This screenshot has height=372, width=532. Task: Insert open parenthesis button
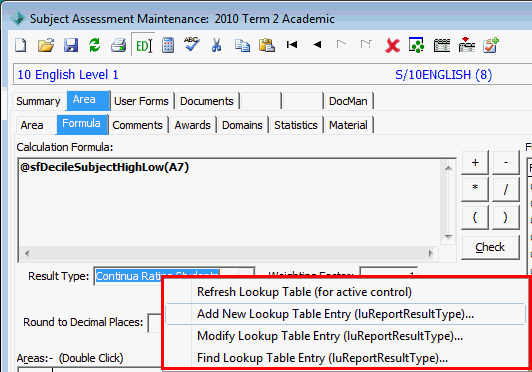(x=475, y=217)
